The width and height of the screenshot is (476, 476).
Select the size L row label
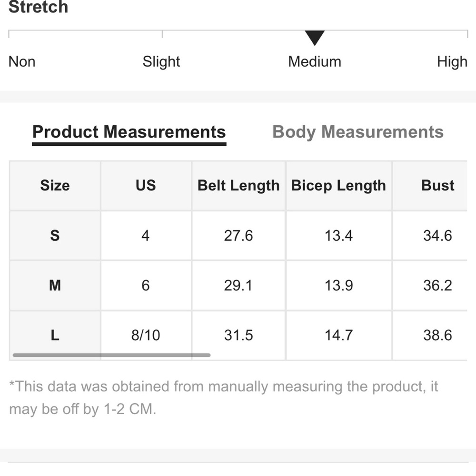click(x=55, y=335)
